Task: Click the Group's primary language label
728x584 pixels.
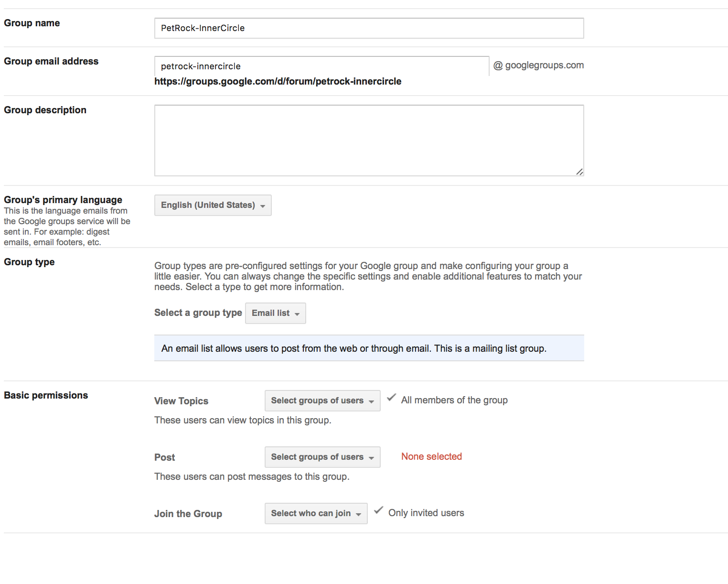Action: [x=63, y=200]
